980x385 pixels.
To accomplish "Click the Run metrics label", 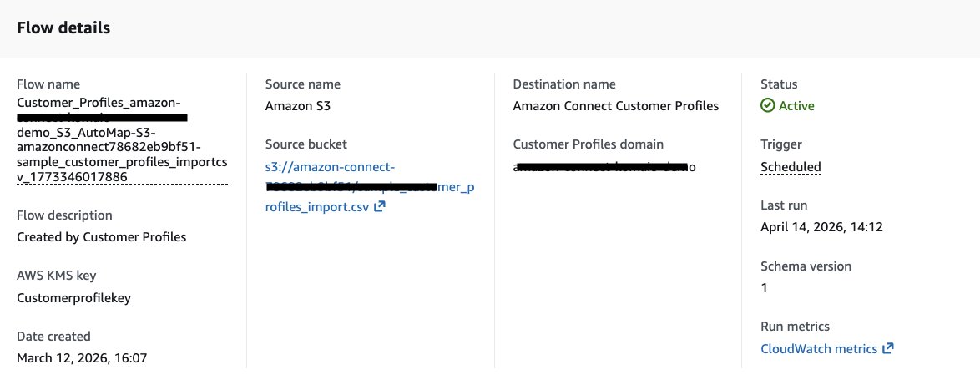I will pyautogui.click(x=795, y=327).
